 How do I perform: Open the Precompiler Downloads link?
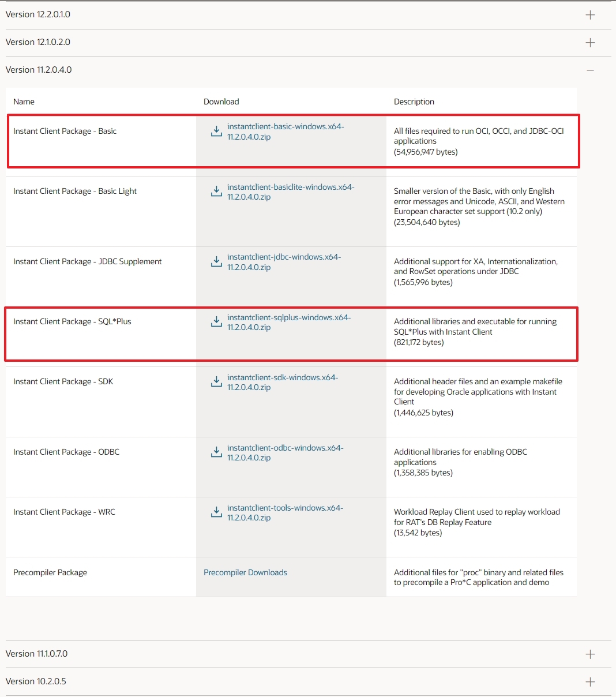tap(245, 572)
